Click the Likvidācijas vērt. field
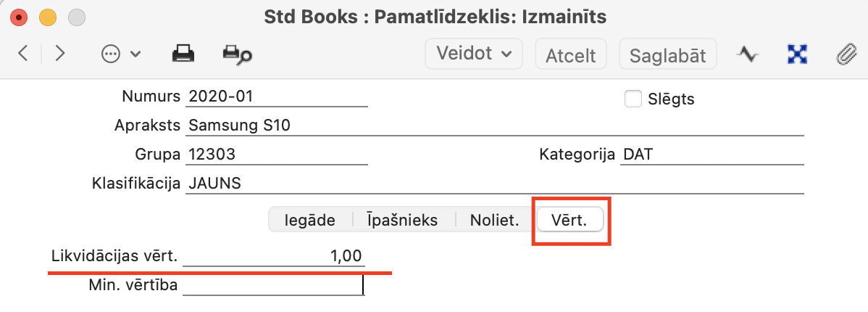The width and height of the screenshot is (868, 312). pyautogui.click(x=275, y=256)
